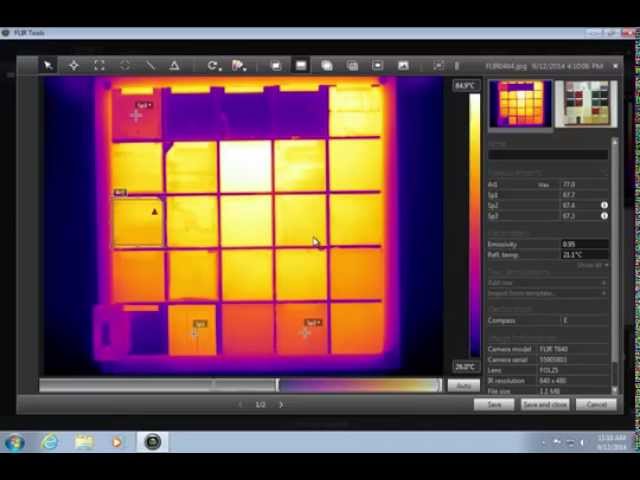Screen dimensions: 640x480
Task: Click the Ar1 max value row
Action: pos(548,184)
